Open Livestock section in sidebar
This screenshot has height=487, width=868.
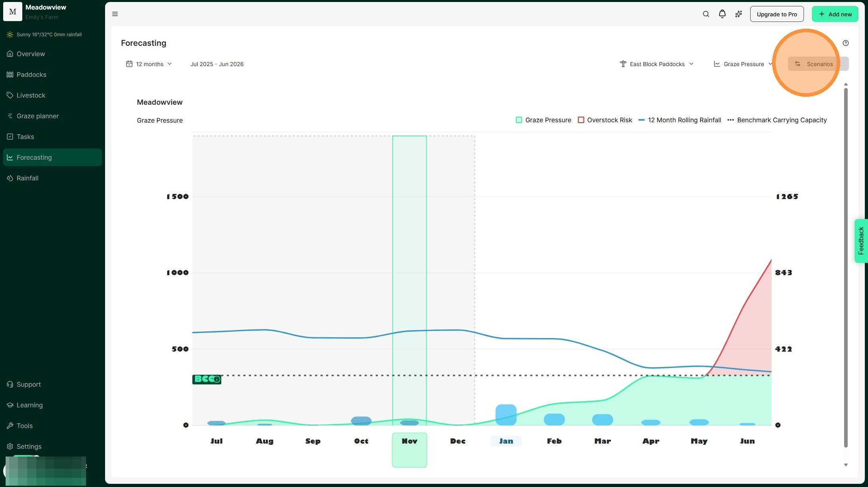(31, 95)
